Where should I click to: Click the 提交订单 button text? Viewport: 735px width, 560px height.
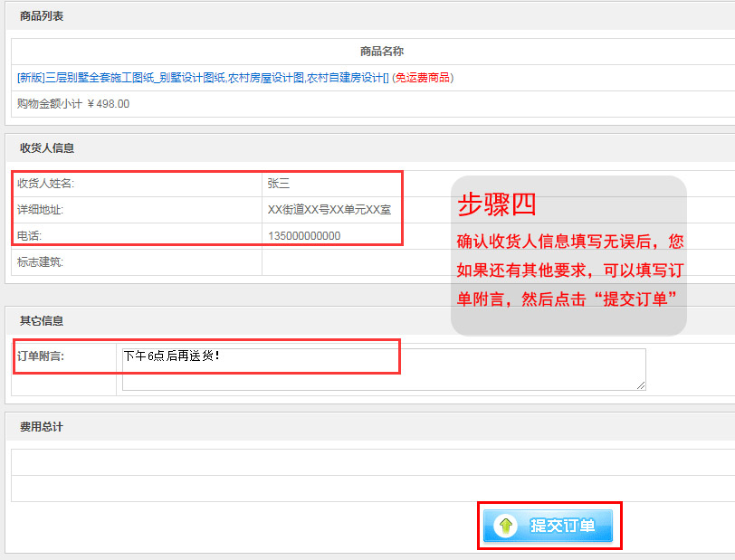tap(562, 526)
